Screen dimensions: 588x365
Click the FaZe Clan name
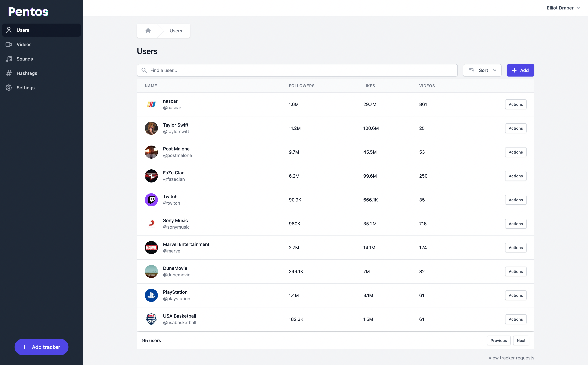coord(174,173)
